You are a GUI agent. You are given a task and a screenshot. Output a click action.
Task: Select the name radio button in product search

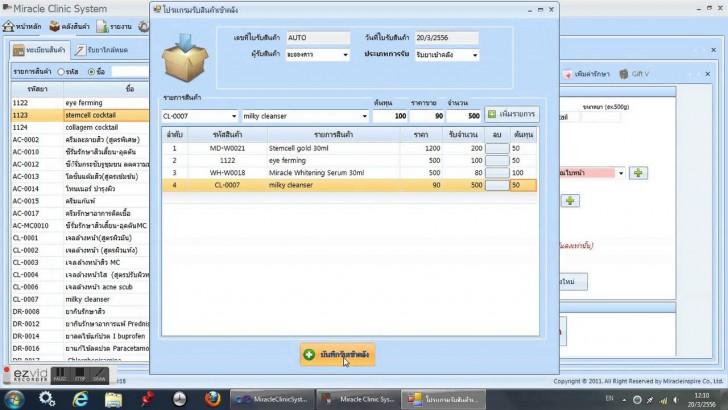tap(91, 72)
